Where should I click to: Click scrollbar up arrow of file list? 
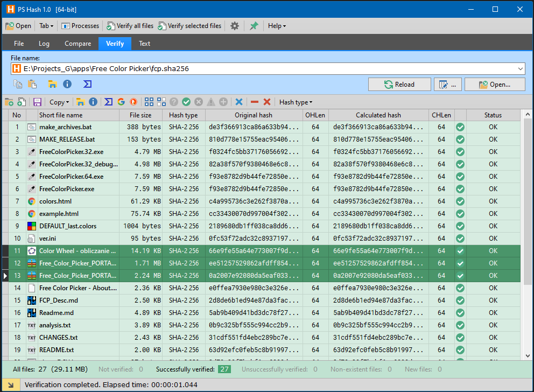click(528, 115)
